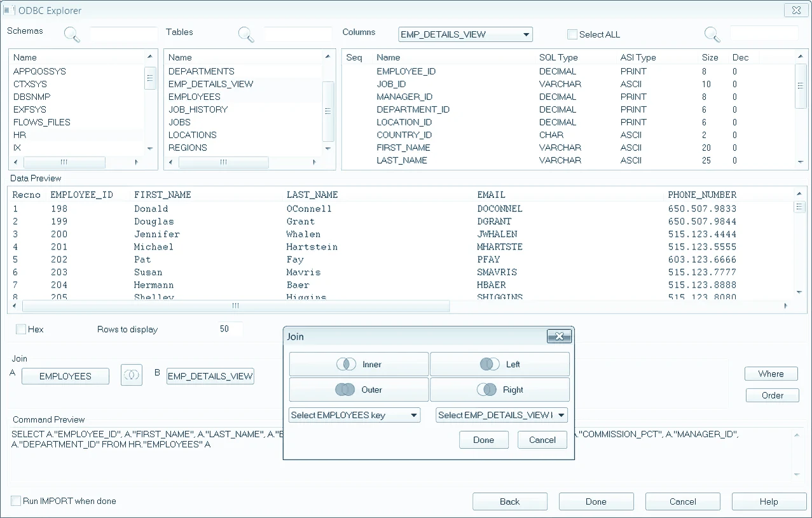Click the Command Preview scroll down arrow
The height and width of the screenshot is (518, 812).
tap(798, 475)
